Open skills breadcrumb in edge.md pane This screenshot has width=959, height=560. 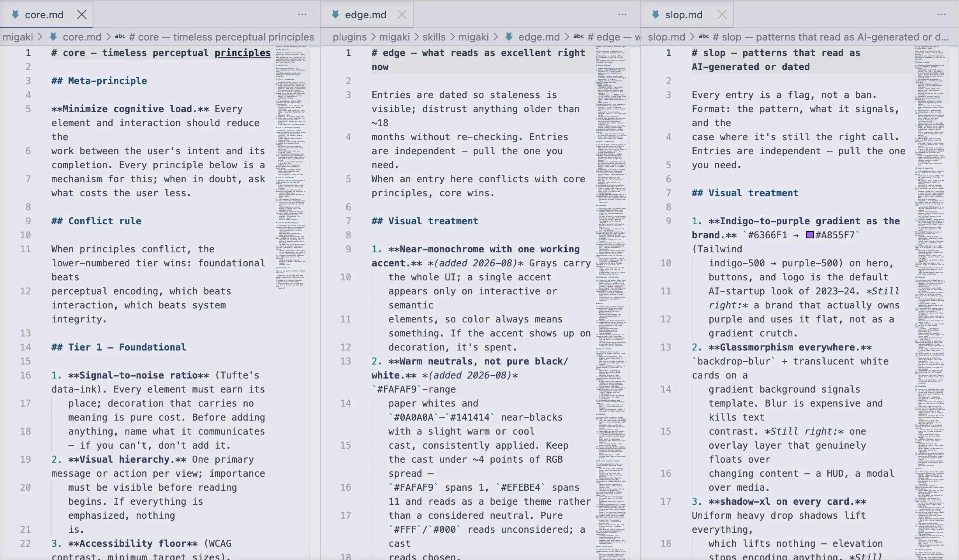pyautogui.click(x=434, y=37)
